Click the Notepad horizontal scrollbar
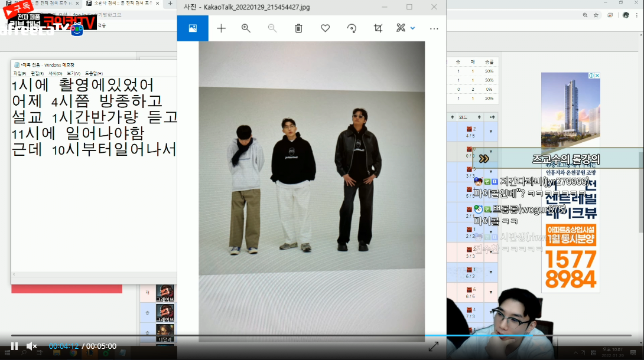Viewport: 644px width, 360px height. coord(94,274)
